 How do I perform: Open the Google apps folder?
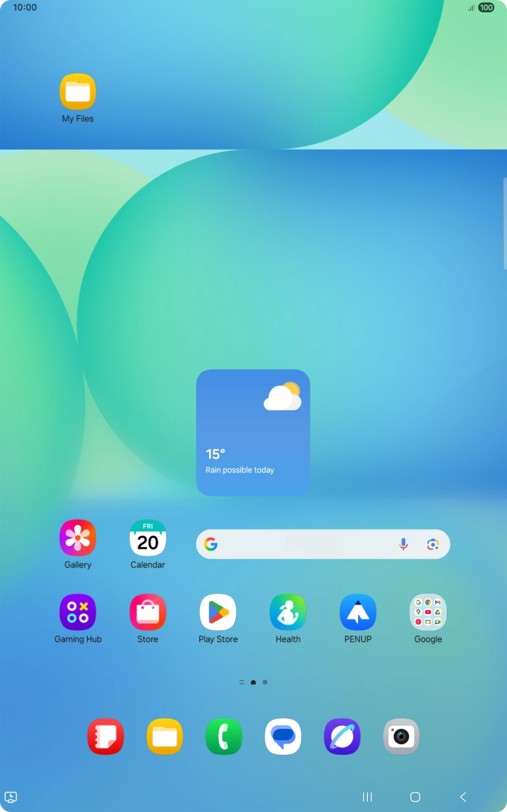click(428, 612)
